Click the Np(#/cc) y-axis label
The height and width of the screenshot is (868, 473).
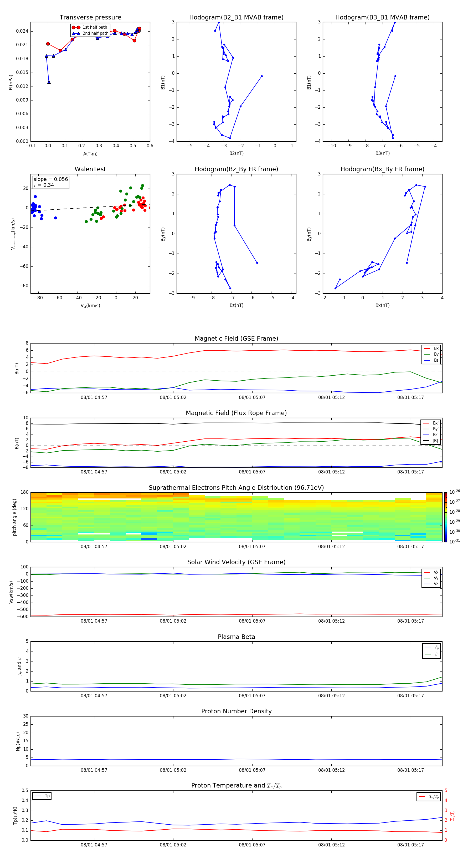(18, 741)
